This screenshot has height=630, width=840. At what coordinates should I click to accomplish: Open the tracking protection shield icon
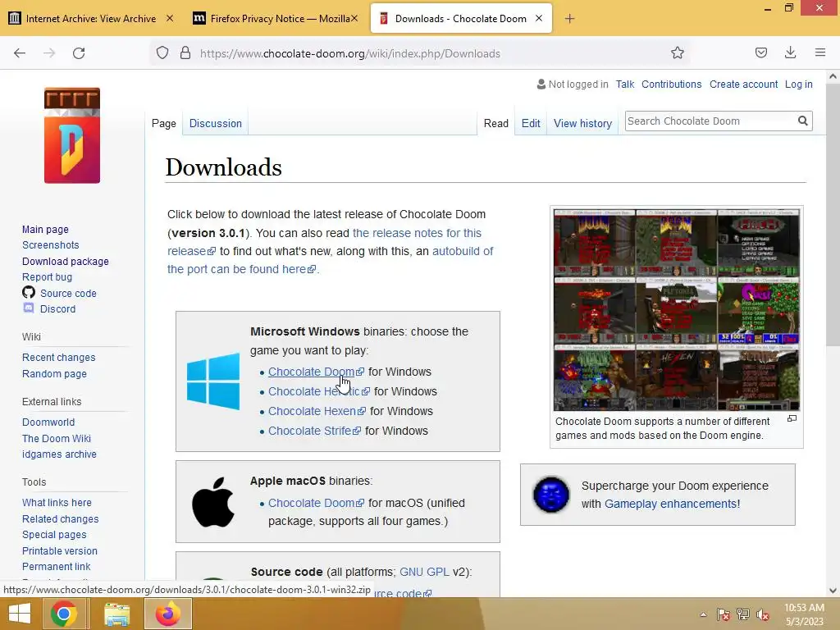[162, 53]
